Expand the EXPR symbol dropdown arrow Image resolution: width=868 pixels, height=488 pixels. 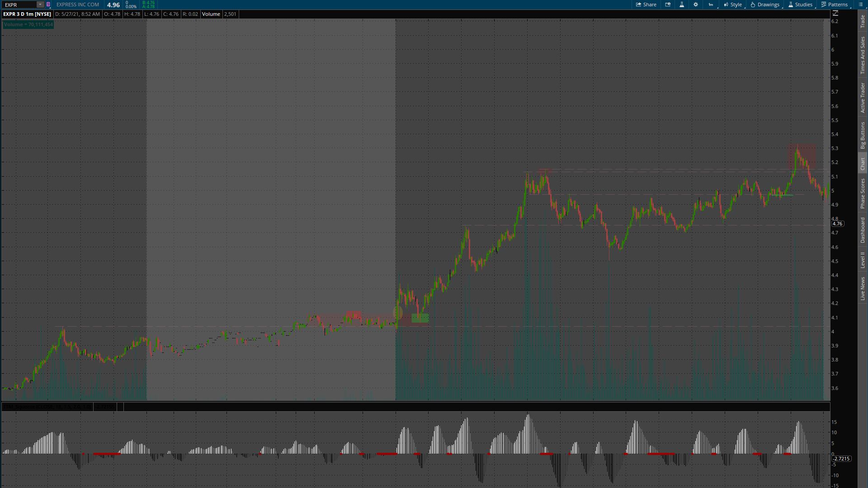[40, 5]
